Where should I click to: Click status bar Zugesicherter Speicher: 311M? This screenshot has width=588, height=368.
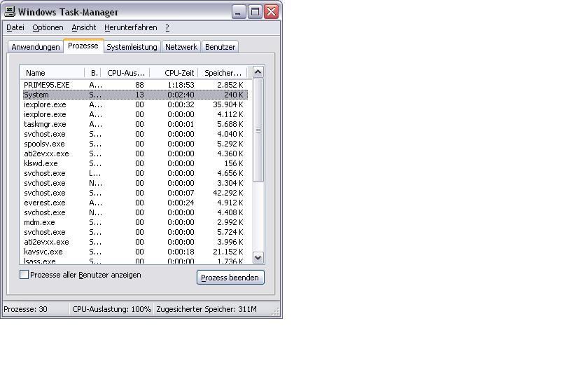(206, 309)
